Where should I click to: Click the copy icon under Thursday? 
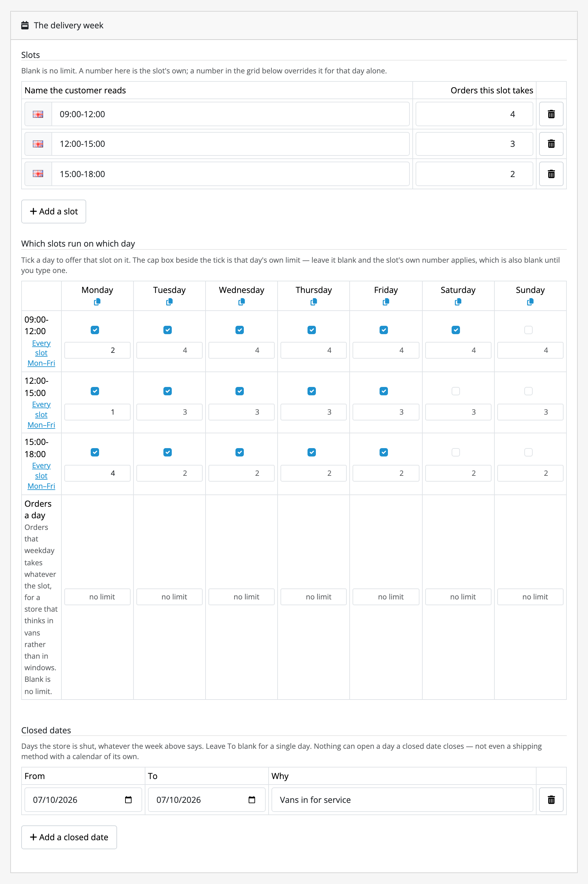click(x=314, y=302)
